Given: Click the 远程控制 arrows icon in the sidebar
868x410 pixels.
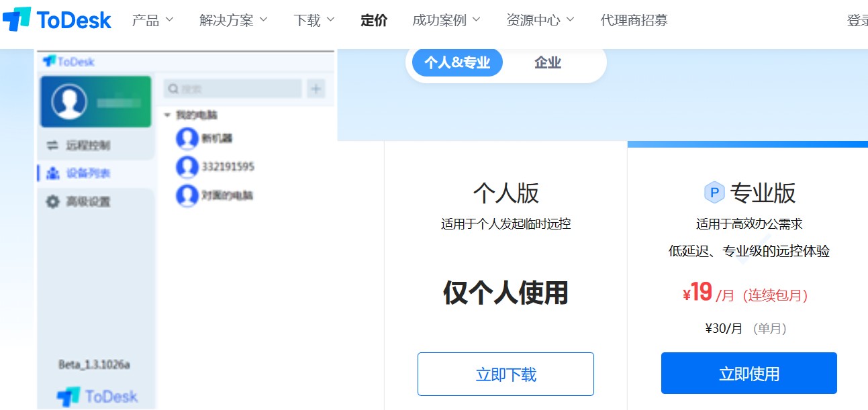Looking at the screenshot, I should click(x=52, y=146).
